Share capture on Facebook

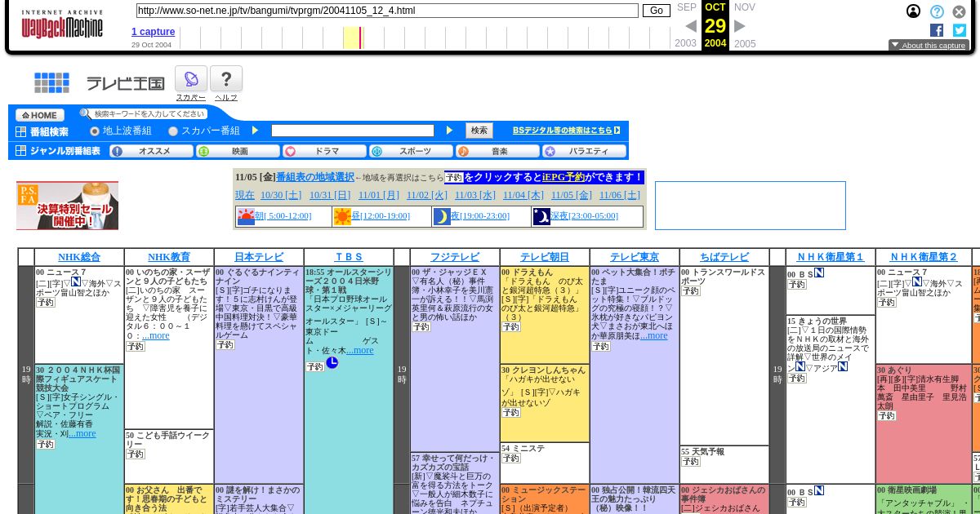click(x=937, y=30)
